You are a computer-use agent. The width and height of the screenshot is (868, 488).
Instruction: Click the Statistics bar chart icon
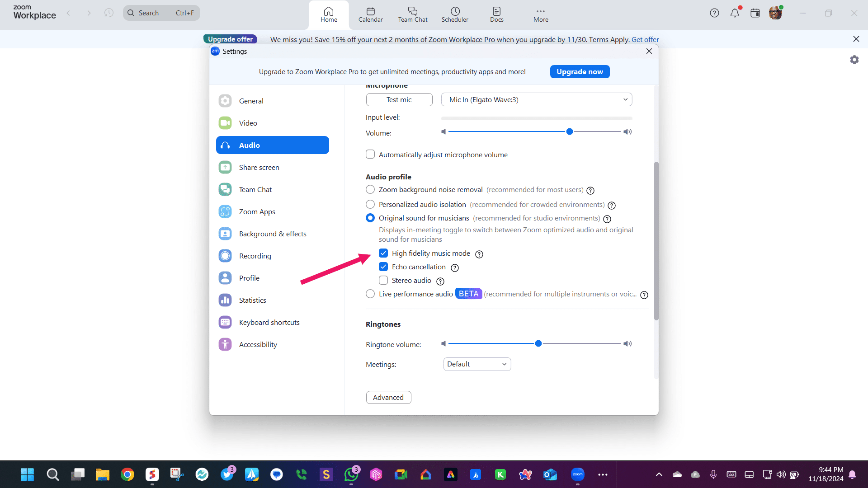[x=225, y=300]
